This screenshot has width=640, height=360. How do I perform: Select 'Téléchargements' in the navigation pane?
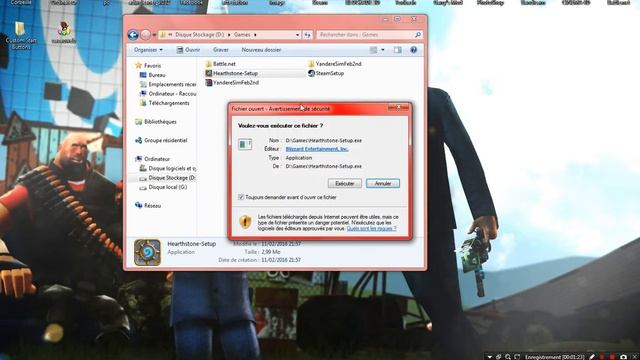click(169, 103)
